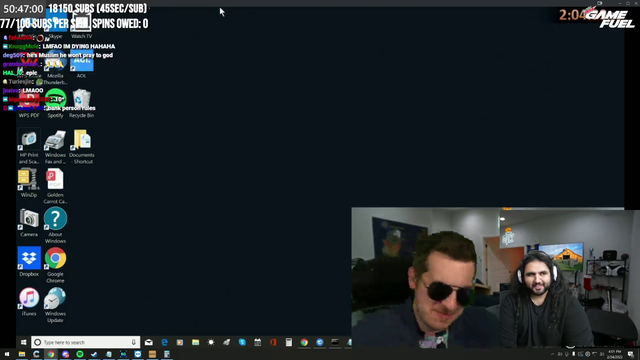The height and width of the screenshot is (360, 640).
Task: Open Google Chrome desktop shortcut
Action: click(55, 265)
